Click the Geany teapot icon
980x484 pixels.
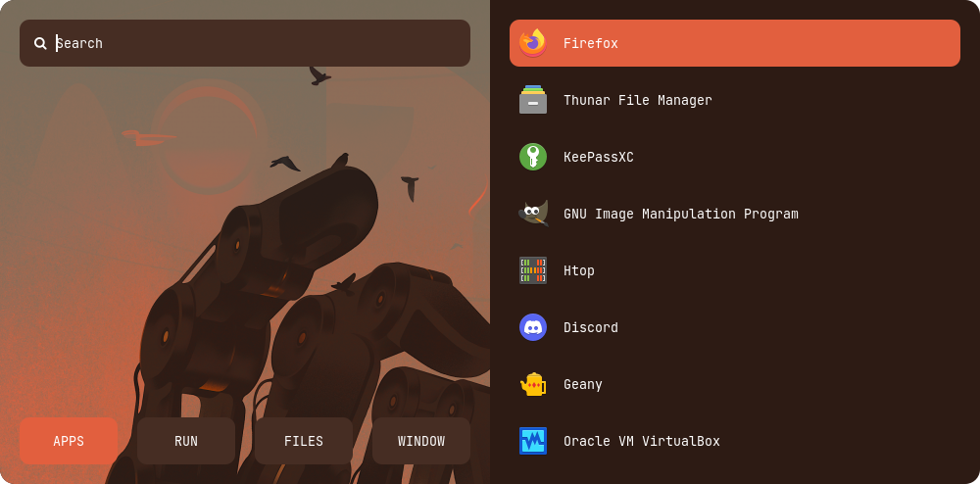pyautogui.click(x=533, y=384)
